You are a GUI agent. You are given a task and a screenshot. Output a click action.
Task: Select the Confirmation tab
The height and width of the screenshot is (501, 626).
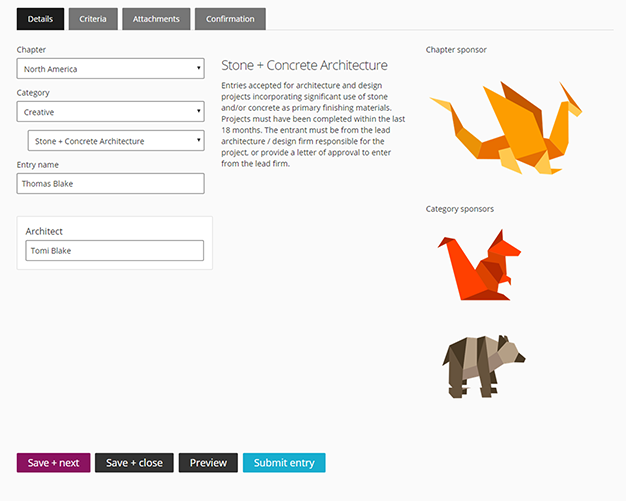[x=230, y=19]
